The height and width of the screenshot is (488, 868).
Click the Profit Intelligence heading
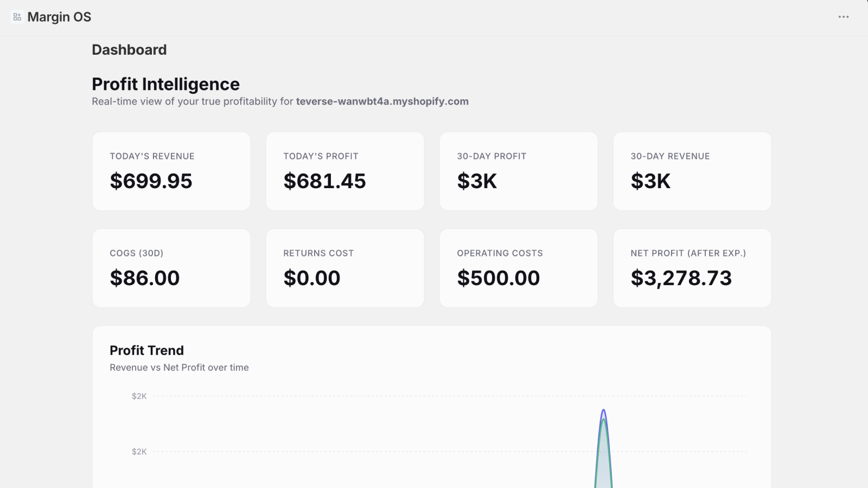[x=165, y=84]
